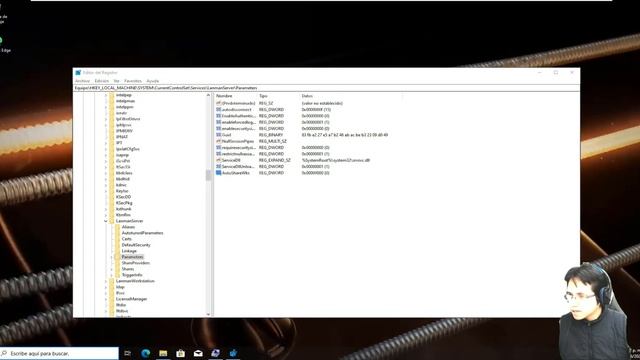Select the requiresecuritysignature value name
This screenshot has height=360, width=640.
click(x=239, y=147)
